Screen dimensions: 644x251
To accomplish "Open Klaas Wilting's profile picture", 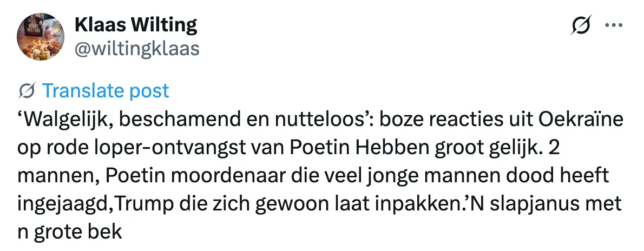I will click(x=41, y=37).
